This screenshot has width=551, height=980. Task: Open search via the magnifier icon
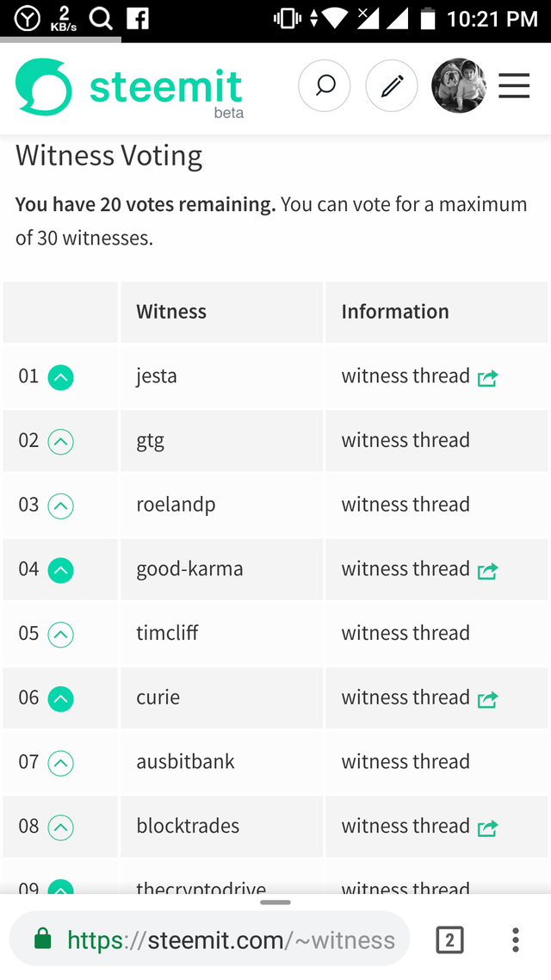click(325, 85)
